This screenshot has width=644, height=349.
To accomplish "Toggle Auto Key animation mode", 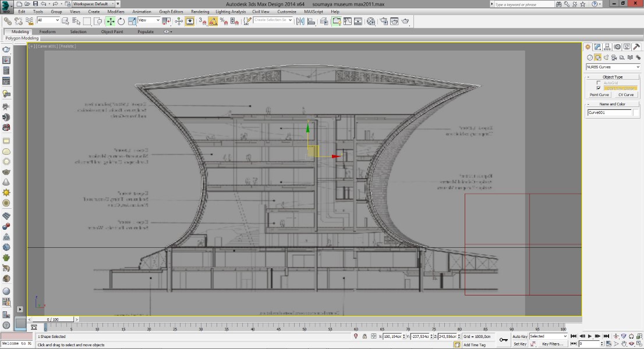I will (519, 336).
